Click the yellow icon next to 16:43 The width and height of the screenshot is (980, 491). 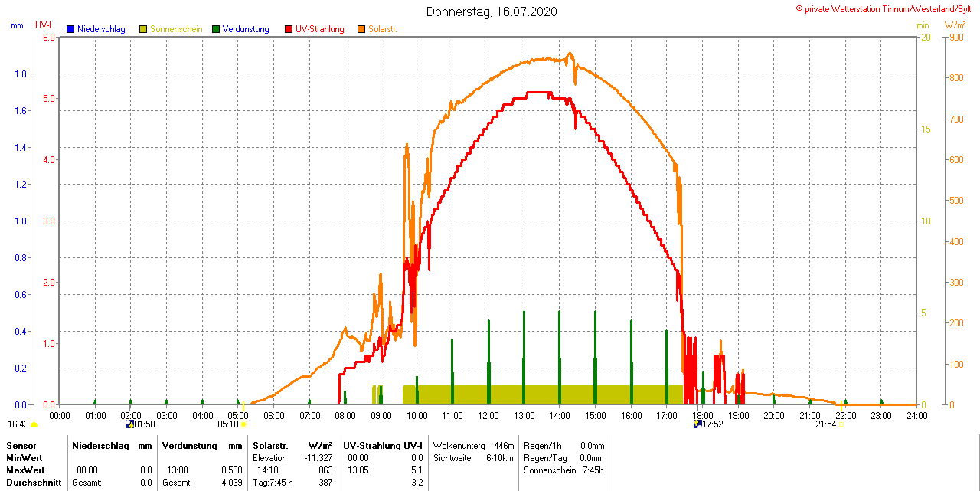point(34,424)
